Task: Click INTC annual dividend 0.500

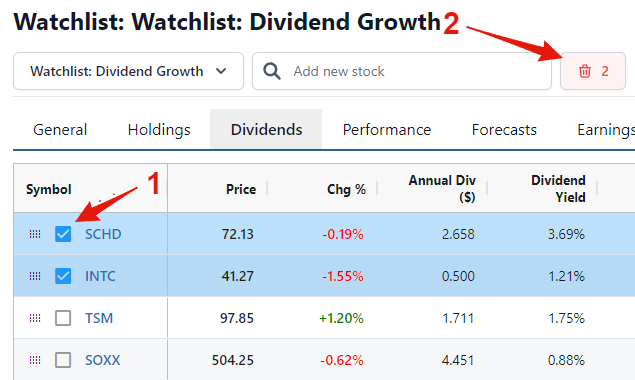Action: click(x=458, y=276)
